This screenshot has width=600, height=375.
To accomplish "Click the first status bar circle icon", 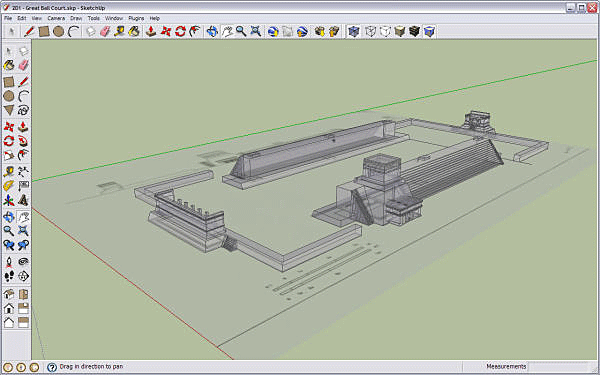I will (x=8, y=367).
